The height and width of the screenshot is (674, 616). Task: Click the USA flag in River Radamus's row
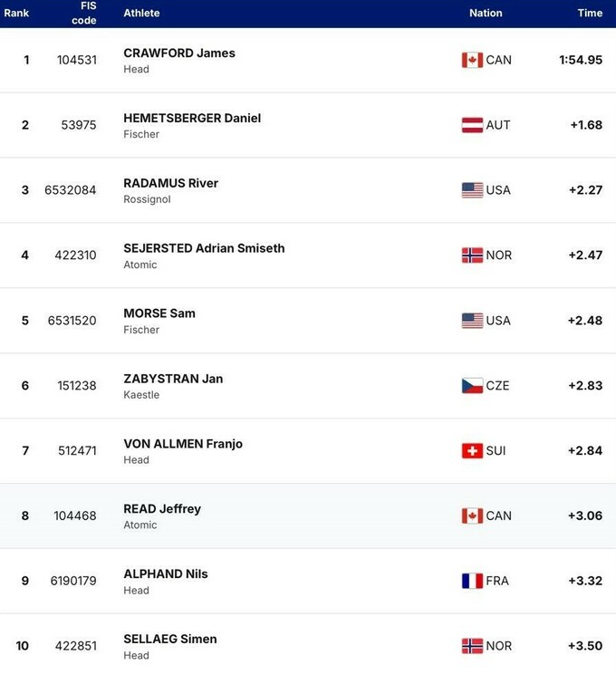point(472,190)
